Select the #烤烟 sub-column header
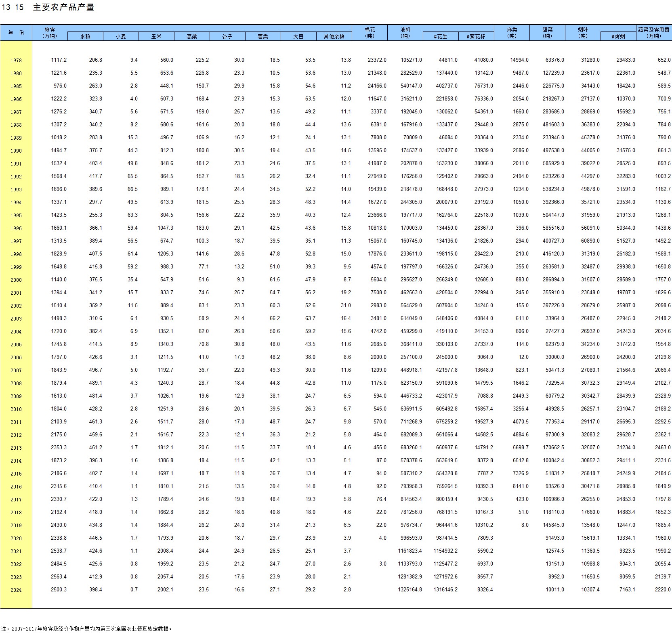The width and height of the screenshot is (672, 635). point(618,36)
